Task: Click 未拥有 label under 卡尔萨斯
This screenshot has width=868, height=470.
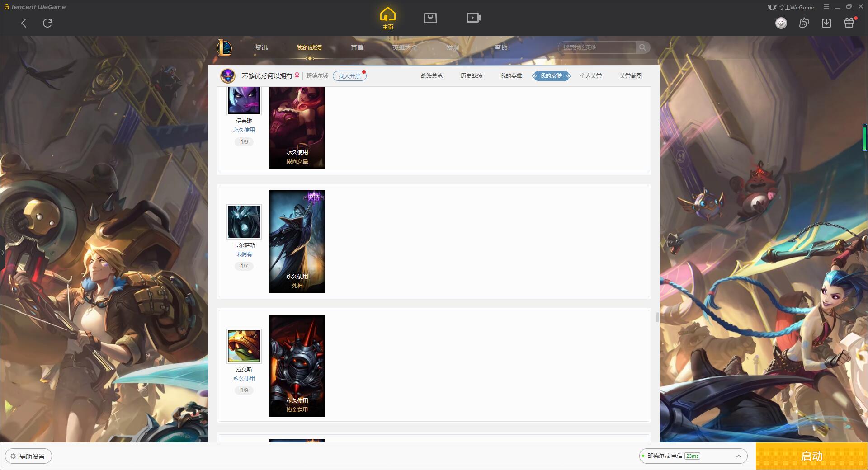Action: (244, 254)
